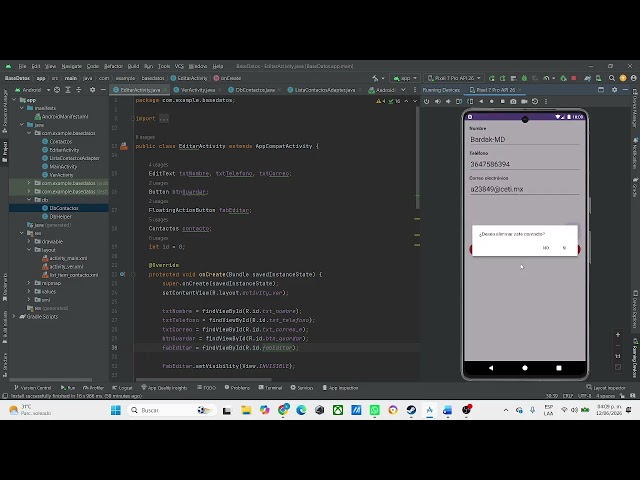Click the Debug app bug icon

(524, 78)
